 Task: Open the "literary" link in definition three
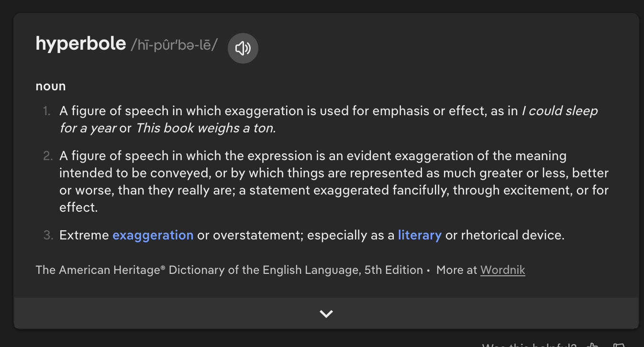pos(420,235)
